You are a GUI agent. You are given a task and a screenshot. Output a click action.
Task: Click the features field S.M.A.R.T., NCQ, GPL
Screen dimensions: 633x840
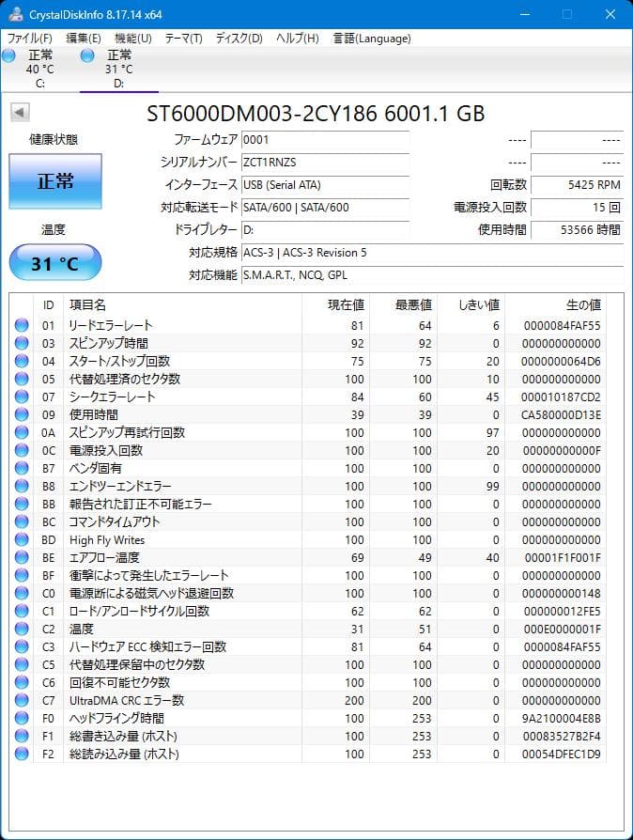click(x=432, y=274)
